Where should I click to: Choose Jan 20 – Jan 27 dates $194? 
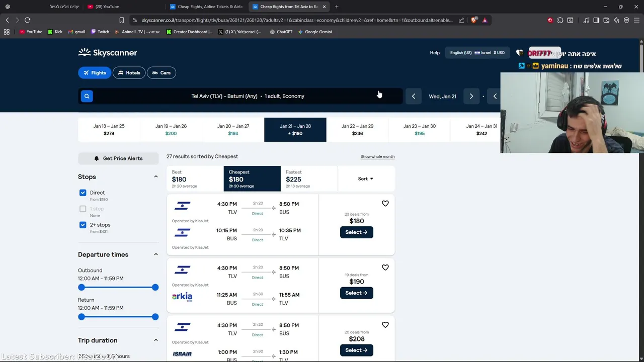pos(233,130)
